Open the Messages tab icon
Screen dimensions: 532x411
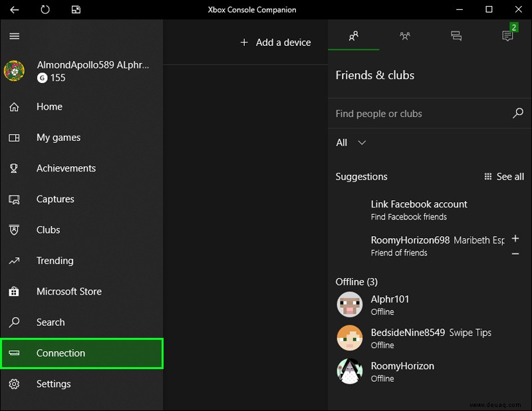click(456, 36)
